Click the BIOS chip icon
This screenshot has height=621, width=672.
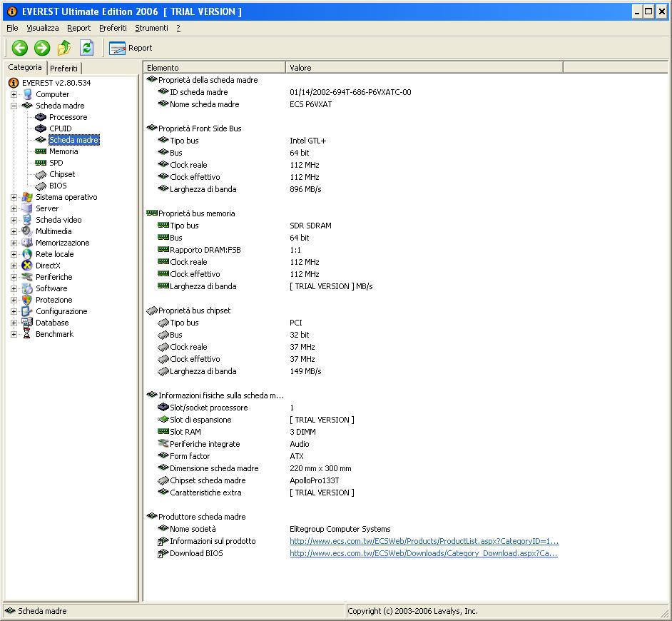[x=41, y=186]
